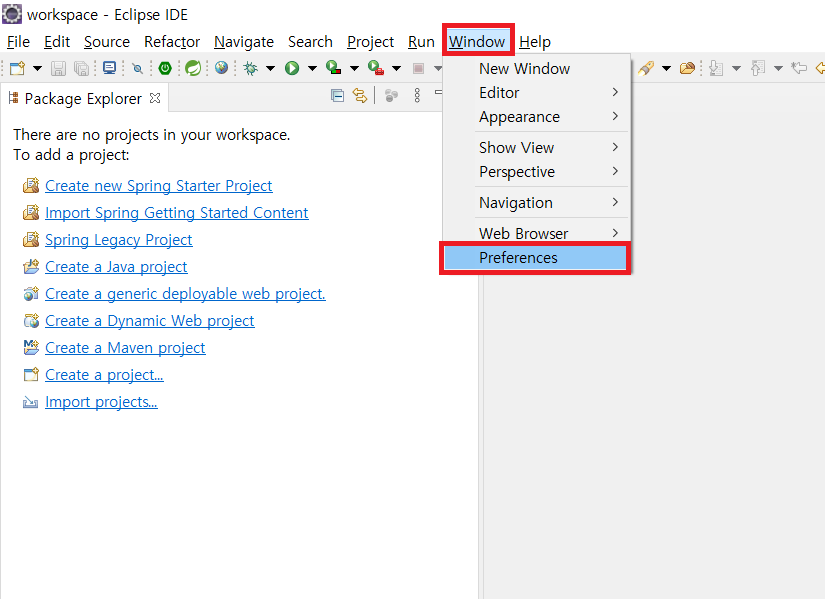
Task: Open the Navigate menu
Action: point(244,42)
